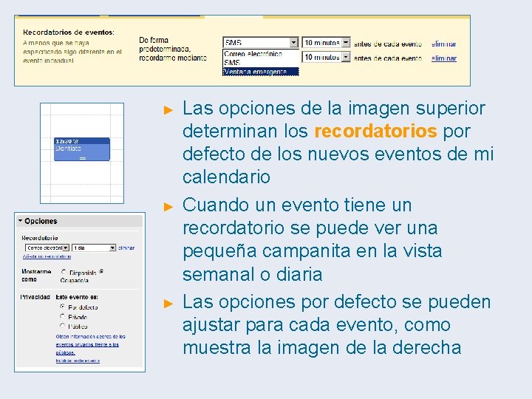The width and height of the screenshot is (532, 399).
Task: Open the default reminder method dropdown showing SMS
Action: 261,42
